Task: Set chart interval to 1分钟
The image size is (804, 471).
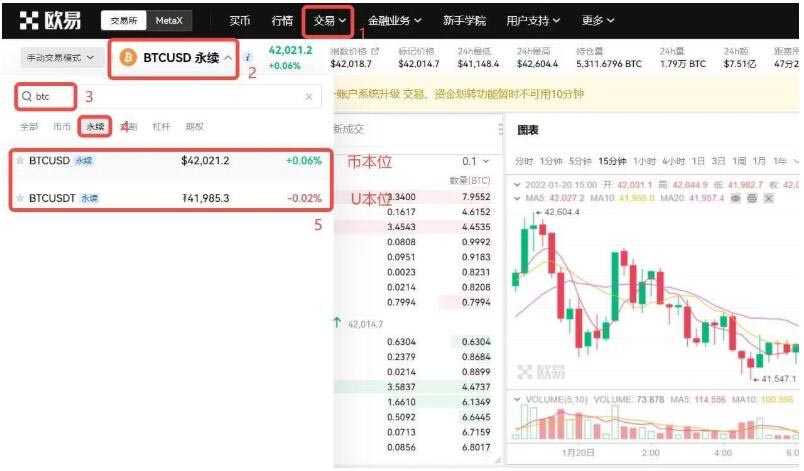Action: coord(551,161)
